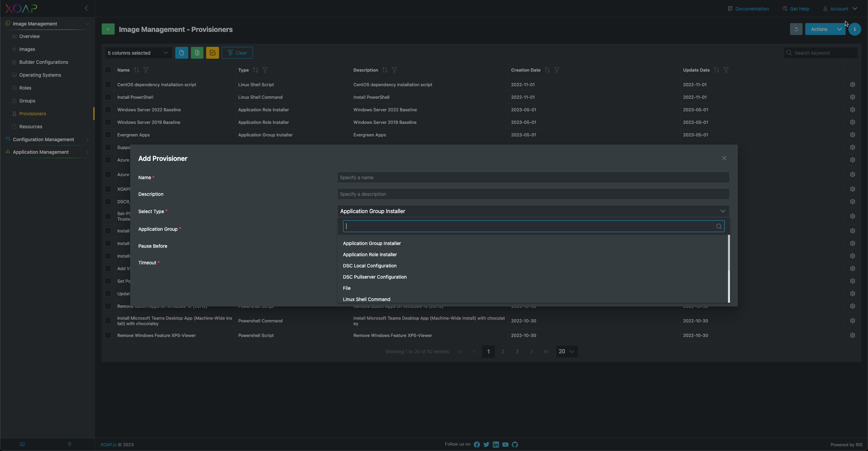Open Overview in the sidebar

(29, 36)
